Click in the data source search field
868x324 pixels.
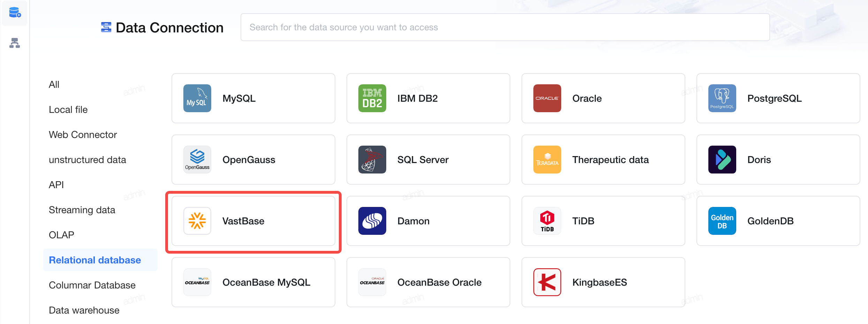pos(505,27)
